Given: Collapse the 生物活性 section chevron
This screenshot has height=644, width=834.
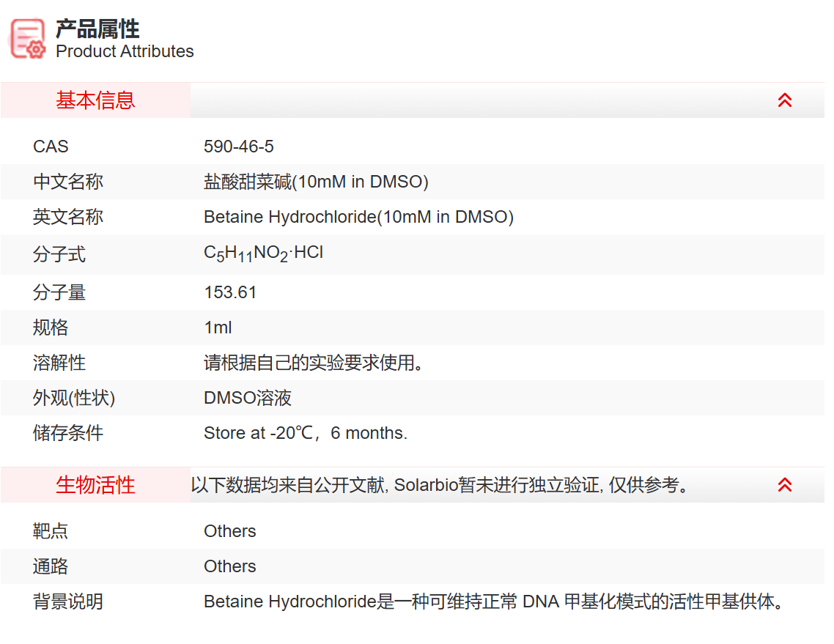Looking at the screenshot, I should click(x=784, y=485).
